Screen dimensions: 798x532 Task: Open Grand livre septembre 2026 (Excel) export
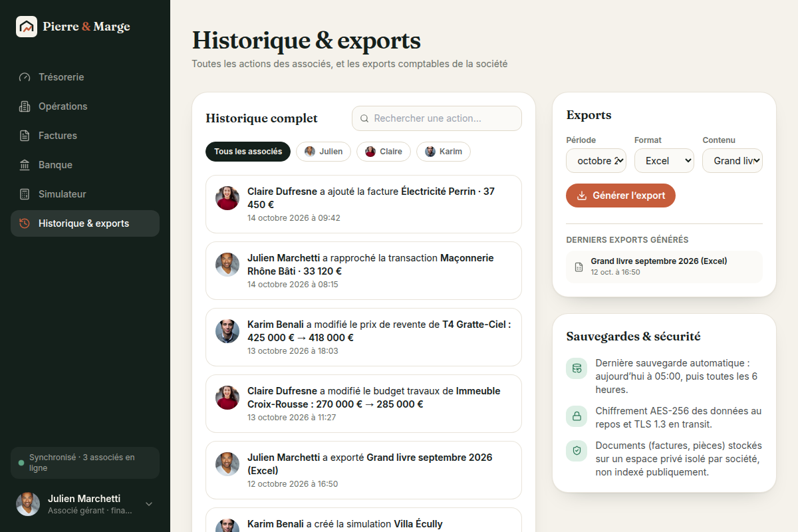coord(664,267)
